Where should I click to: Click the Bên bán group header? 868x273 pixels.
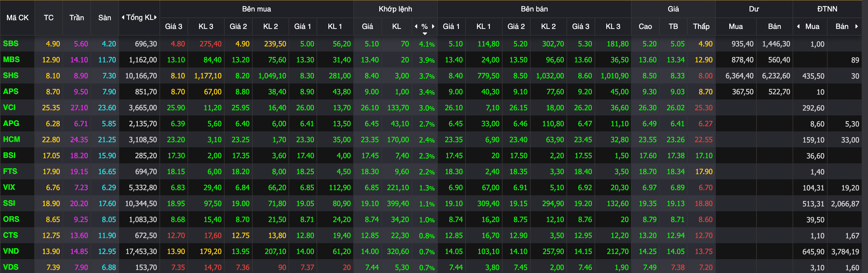(534, 9)
